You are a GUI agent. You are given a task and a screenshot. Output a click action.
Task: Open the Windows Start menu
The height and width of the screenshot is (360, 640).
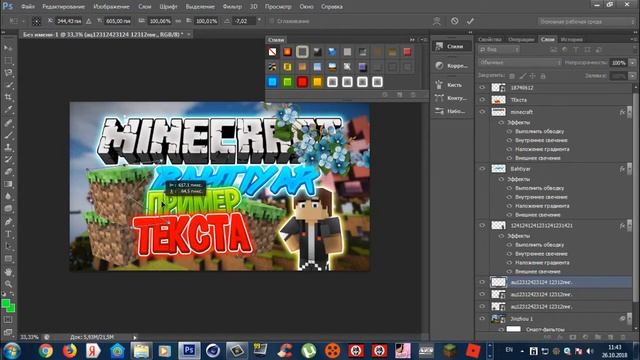11,351
